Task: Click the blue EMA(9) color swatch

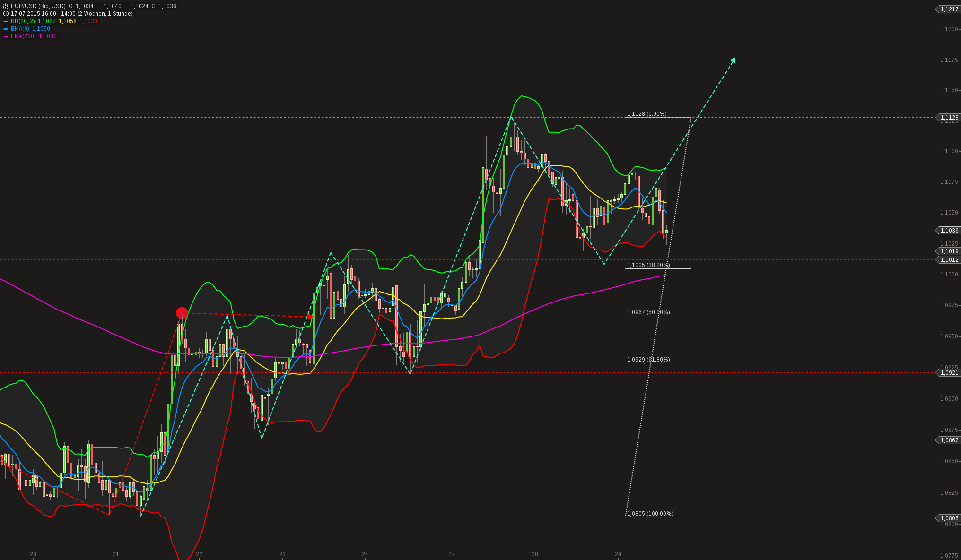Action: 6,29
